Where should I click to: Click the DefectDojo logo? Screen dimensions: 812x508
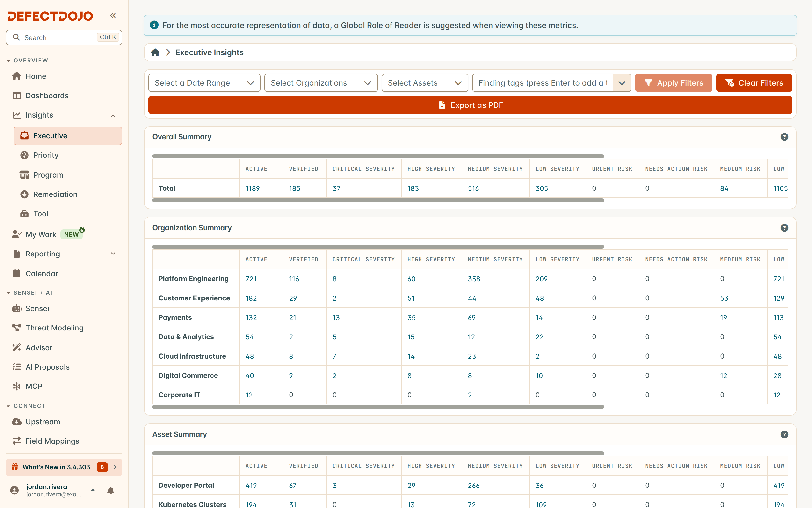(x=51, y=16)
